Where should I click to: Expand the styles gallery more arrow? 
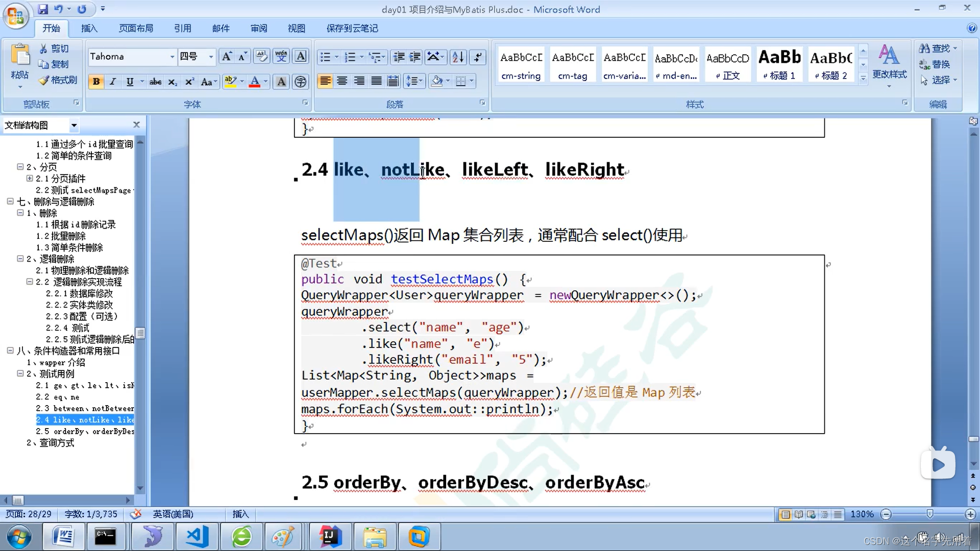[x=863, y=78]
